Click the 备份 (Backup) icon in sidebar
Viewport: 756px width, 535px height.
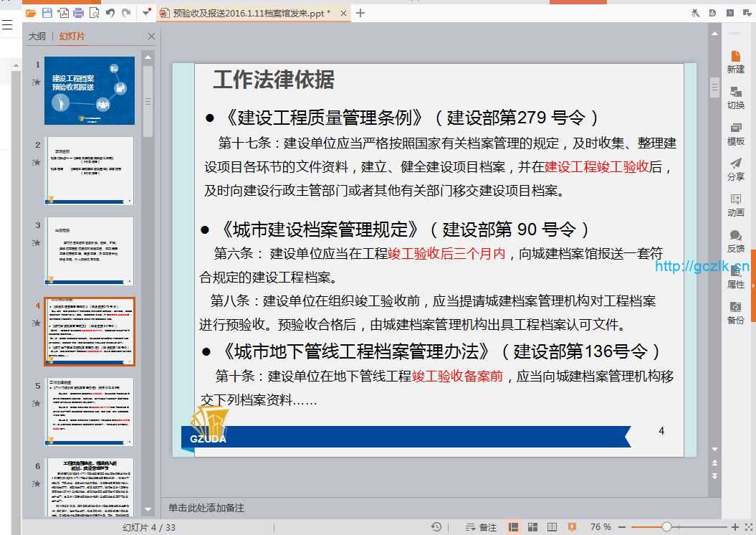[735, 312]
